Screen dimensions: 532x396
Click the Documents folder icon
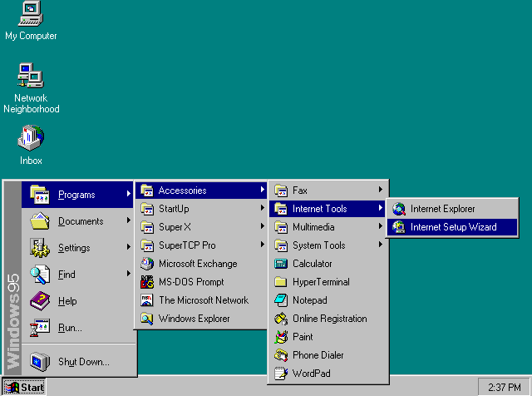click(40, 221)
